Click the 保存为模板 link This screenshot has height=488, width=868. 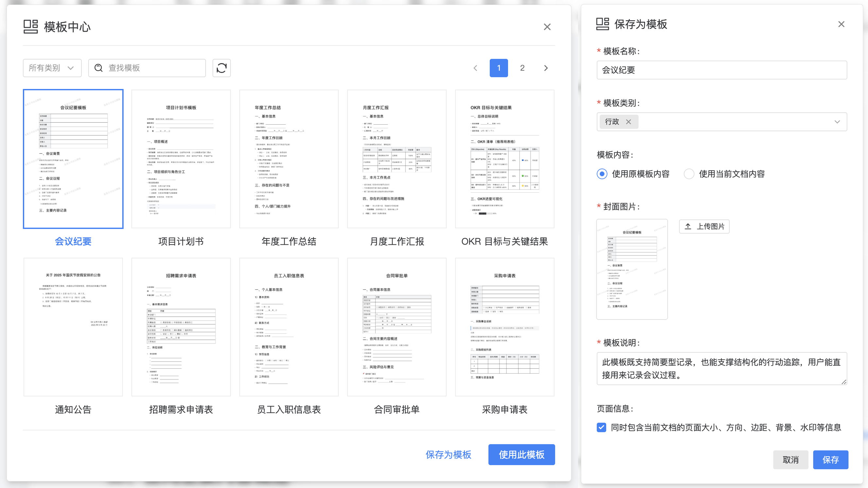coord(448,455)
